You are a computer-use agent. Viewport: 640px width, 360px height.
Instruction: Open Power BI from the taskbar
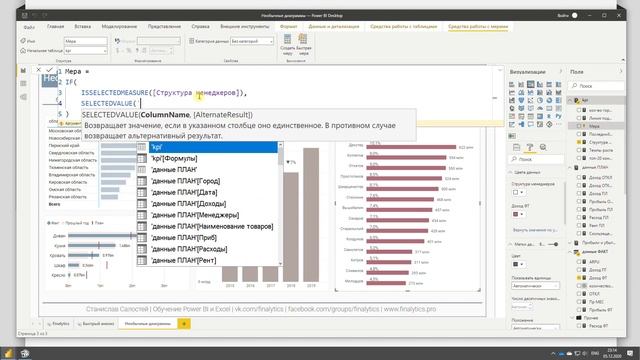(x=8, y=353)
